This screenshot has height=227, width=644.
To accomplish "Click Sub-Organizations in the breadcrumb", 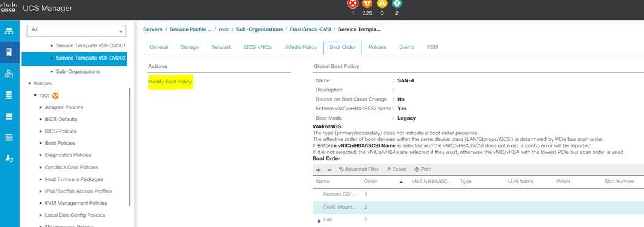I will pos(260,29).
